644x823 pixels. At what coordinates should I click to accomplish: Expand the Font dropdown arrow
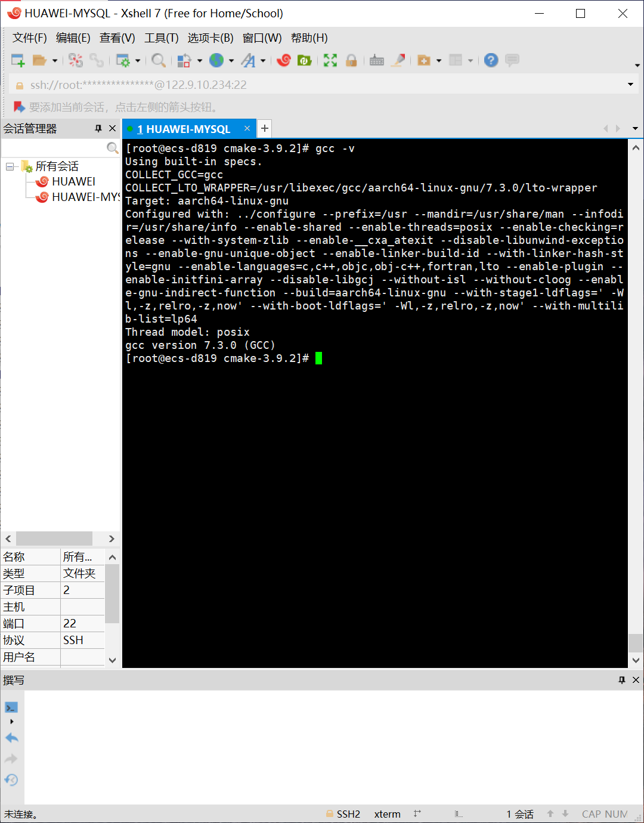pyautogui.click(x=263, y=60)
